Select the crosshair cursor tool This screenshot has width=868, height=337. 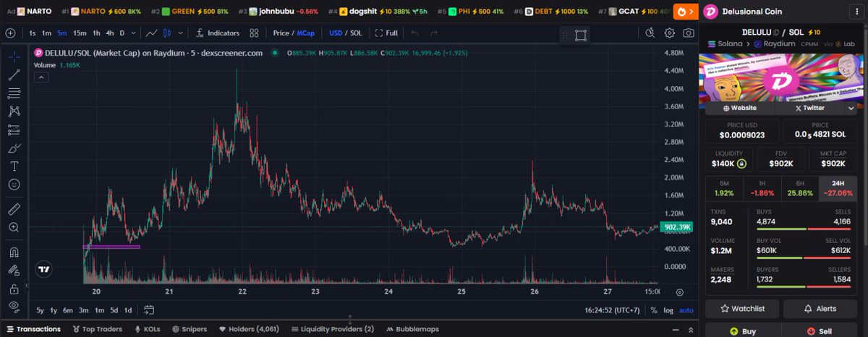click(14, 56)
